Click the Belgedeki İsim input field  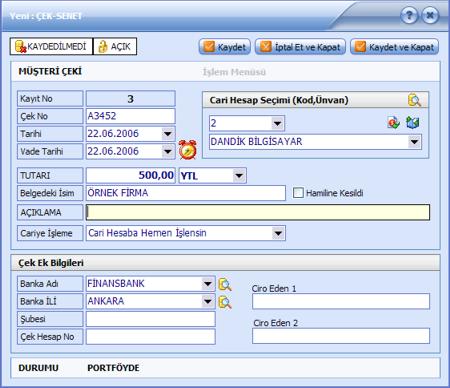pos(186,193)
